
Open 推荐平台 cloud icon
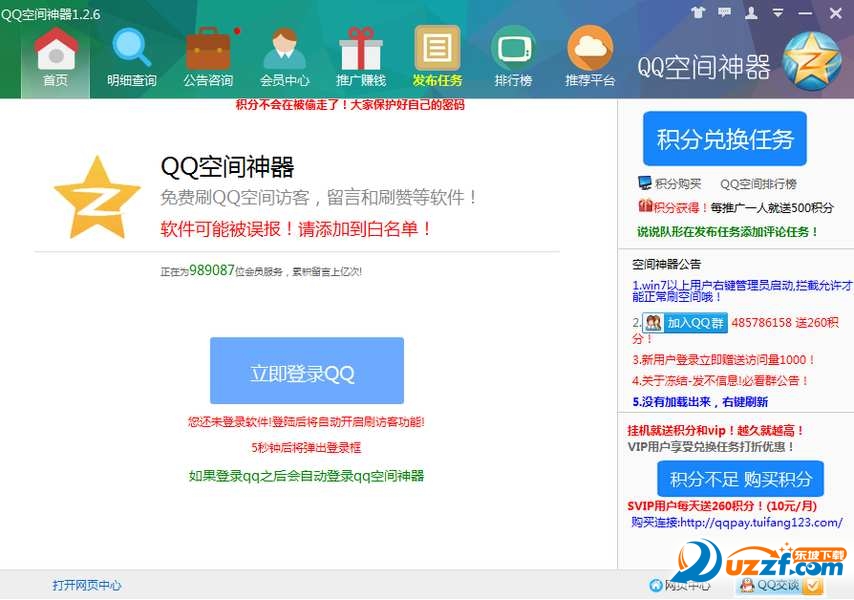coord(590,57)
